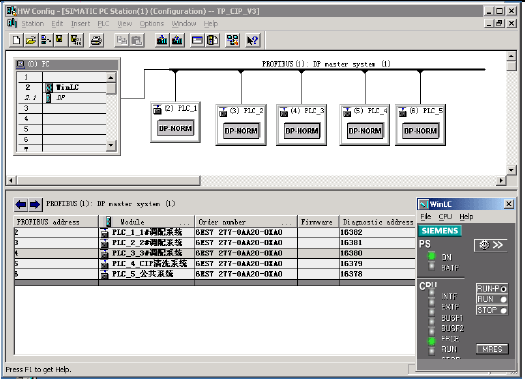Screen dimensions: 525x379
Task: Open a station using the folder icon
Action: point(30,41)
